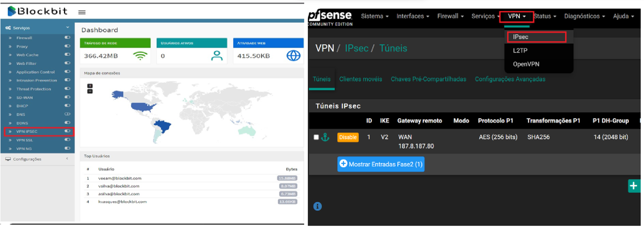The height and width of the screenshot is (231, 644).
Task: Toggle the VPN SSL switch
Action: (67, 140)
